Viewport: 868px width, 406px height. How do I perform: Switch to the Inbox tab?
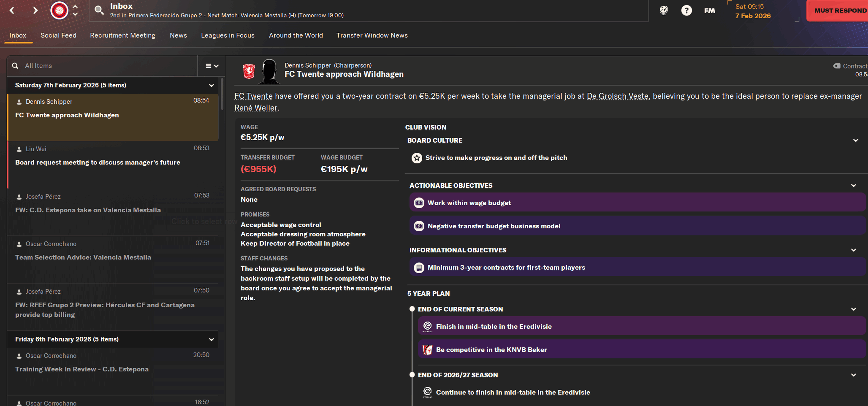click(x=18, y=35)
